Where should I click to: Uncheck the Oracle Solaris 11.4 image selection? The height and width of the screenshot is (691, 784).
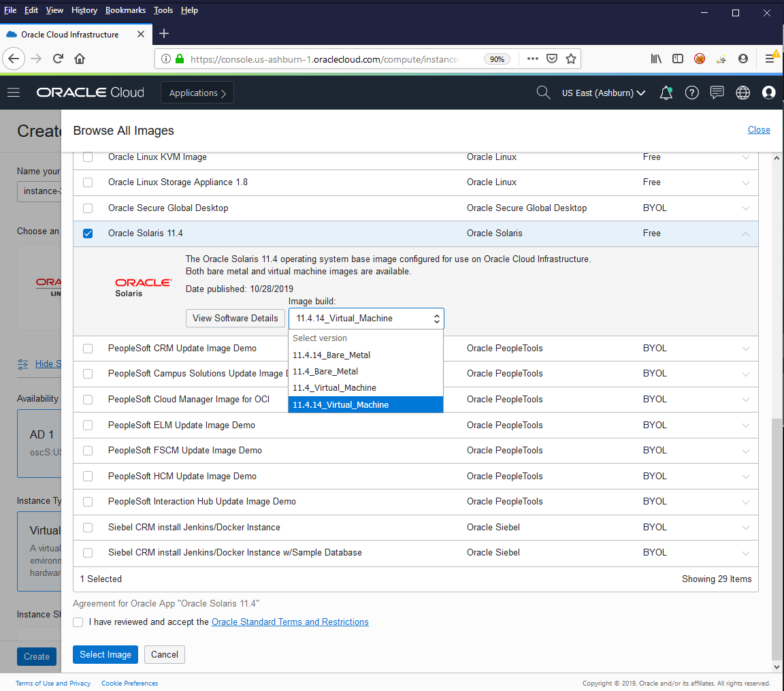87,233
